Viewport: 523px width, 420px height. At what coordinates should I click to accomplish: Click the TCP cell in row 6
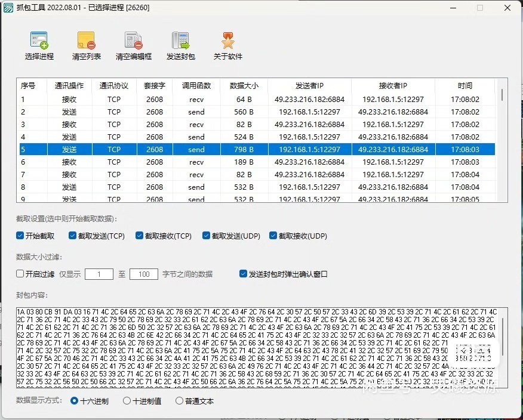[114, 162]
